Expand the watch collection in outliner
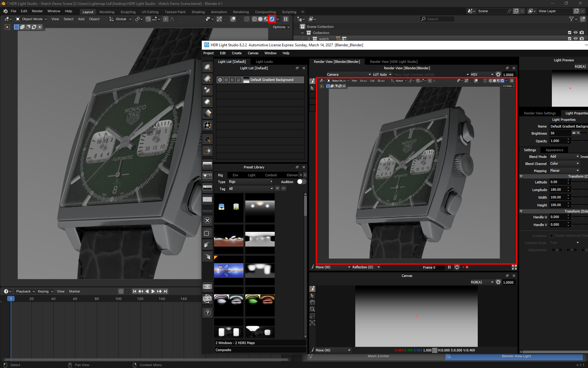 click(x=309, y=39)
